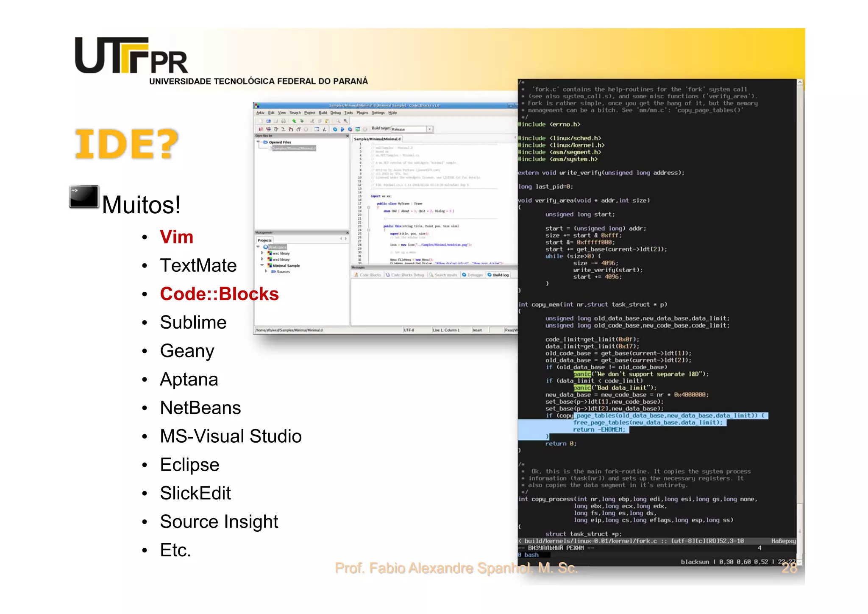
Task: Click the Cut scissors icon in toolbar
Action: (x=312, y=121)
